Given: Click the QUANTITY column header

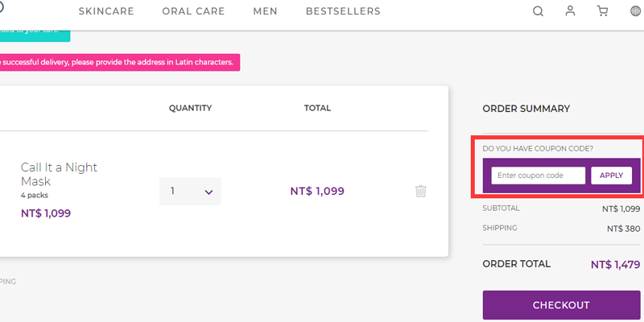Looking at the screenshot, I should click(x=190, y=108).
